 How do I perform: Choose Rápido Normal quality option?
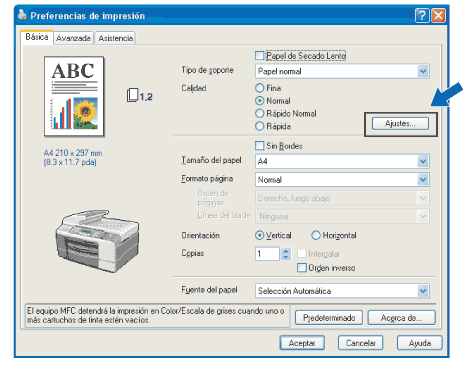click(259, 113)
